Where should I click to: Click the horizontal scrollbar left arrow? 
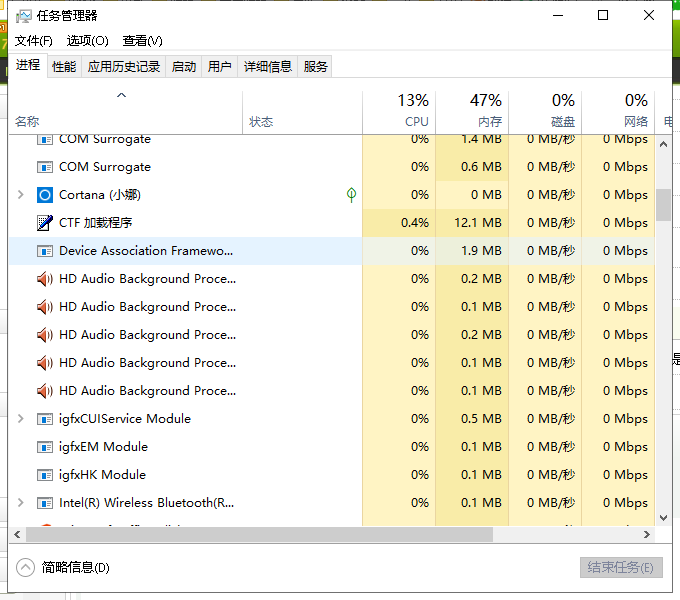[x=17, y=535]
